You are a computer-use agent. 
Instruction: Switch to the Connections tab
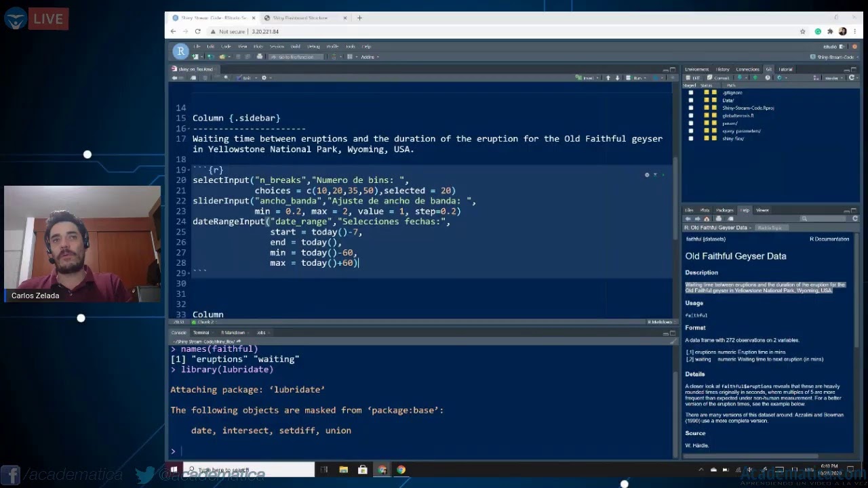747,69
